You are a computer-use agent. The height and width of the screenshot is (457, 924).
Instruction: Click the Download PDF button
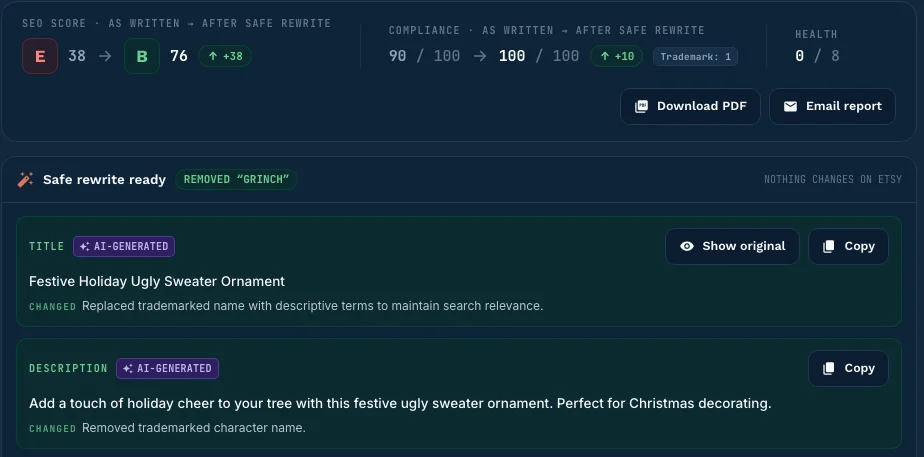point(690,107)
